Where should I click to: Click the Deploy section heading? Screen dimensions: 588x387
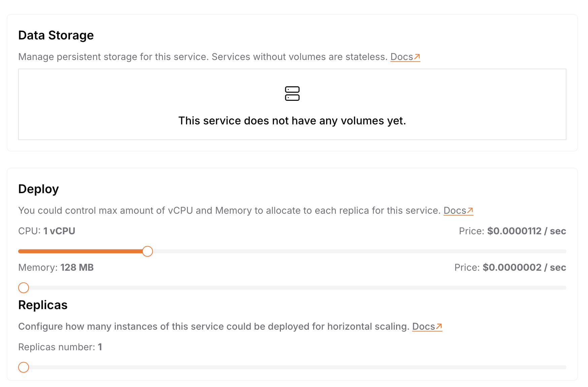tap(38, 189)
